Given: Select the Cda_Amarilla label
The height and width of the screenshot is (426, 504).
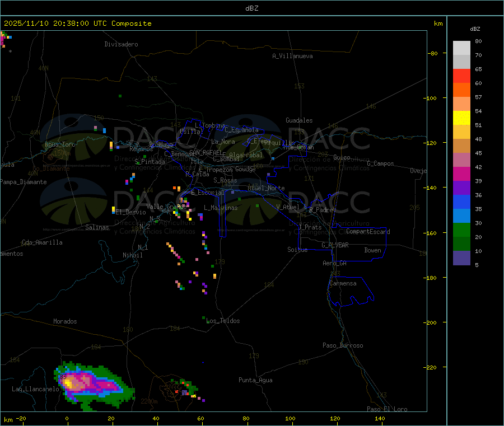Looking at the screenshot, I should click(x=42, y=242).
